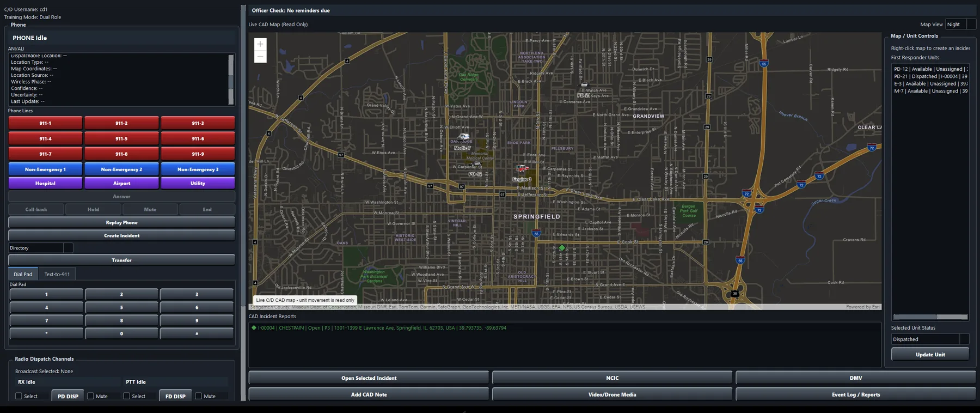Select PD-21 Dispatched unit row

click(x=930, y=76)
